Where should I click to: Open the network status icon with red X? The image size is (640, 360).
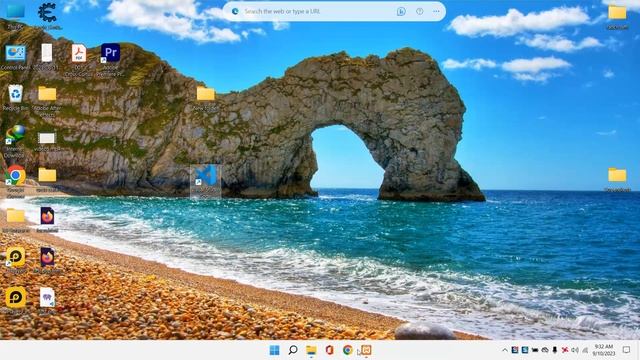pyautogui.click(x=565, y=350)
